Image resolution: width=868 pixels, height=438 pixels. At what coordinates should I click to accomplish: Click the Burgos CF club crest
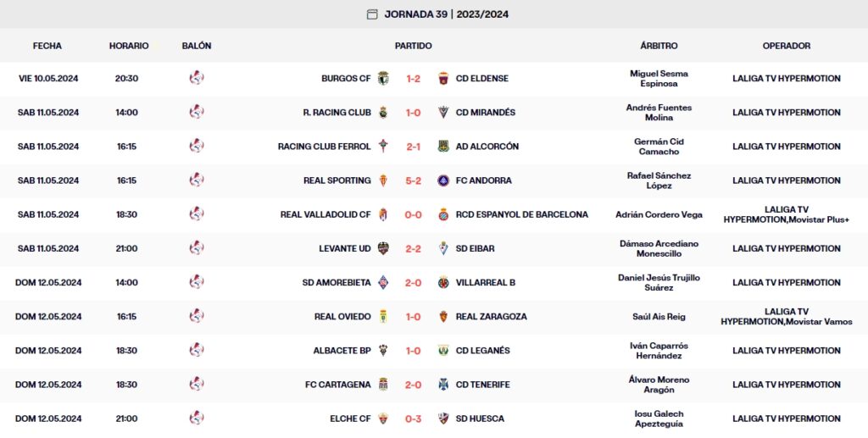383,79
